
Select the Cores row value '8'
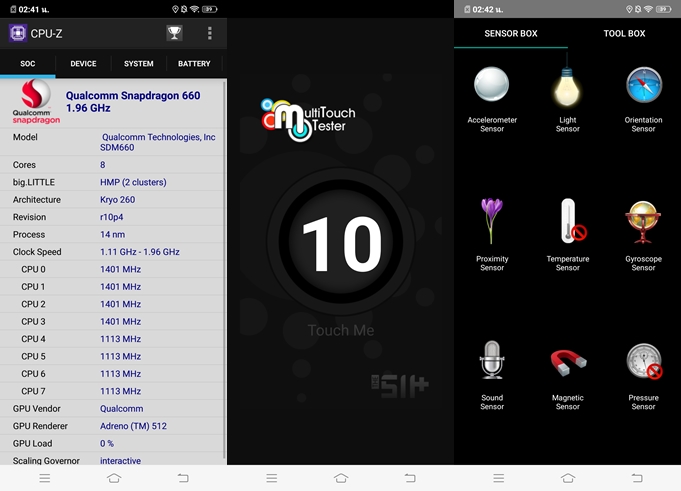(x=102, y=165)
